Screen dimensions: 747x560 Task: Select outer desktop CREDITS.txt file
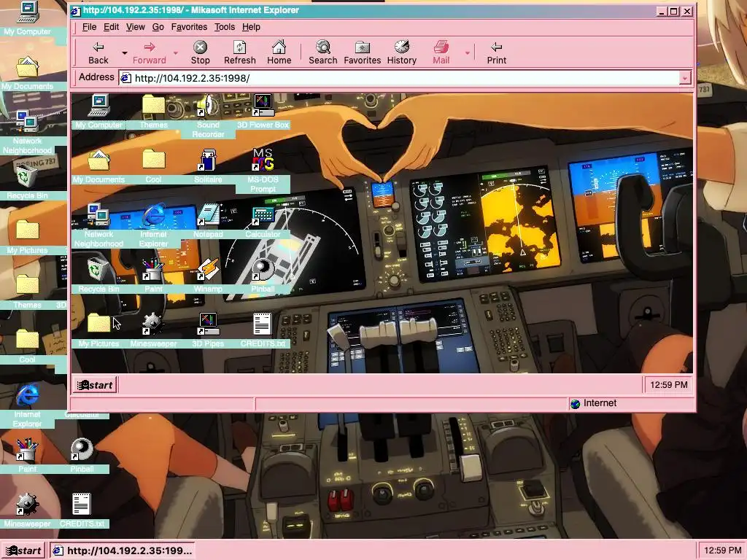pyautogui.click(x=82, y=511)
